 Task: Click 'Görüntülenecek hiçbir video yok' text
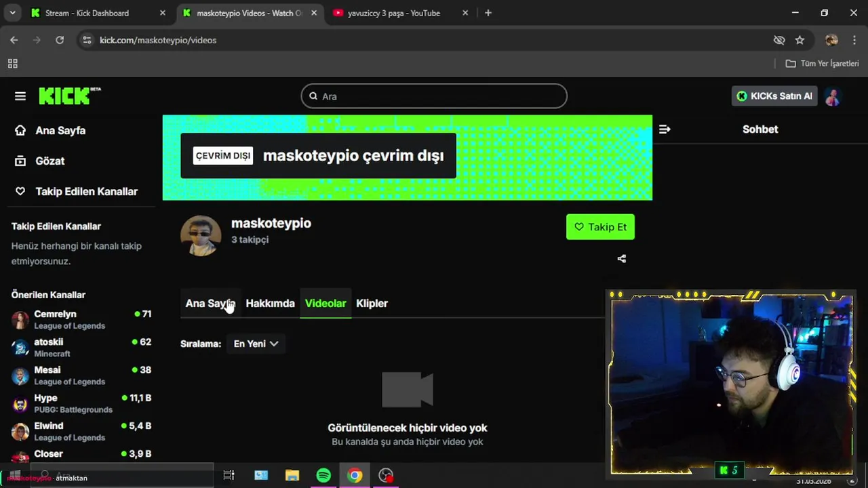point(408,428)
